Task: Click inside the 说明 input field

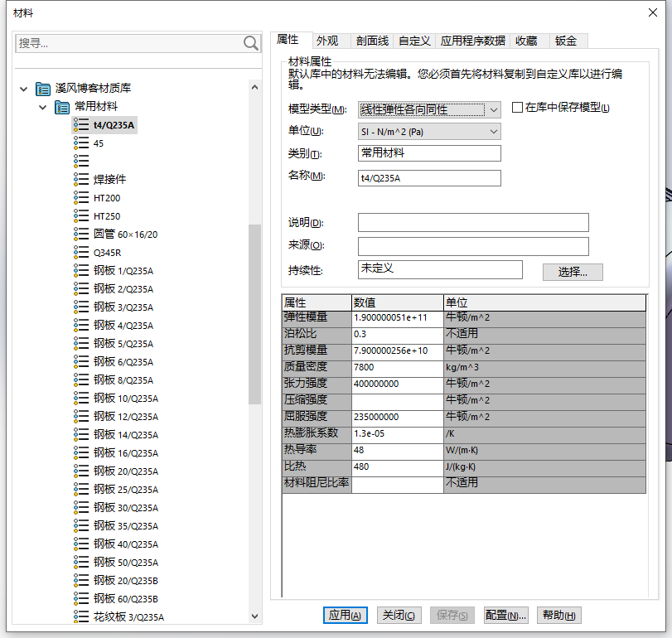Action: coord(472,222)
